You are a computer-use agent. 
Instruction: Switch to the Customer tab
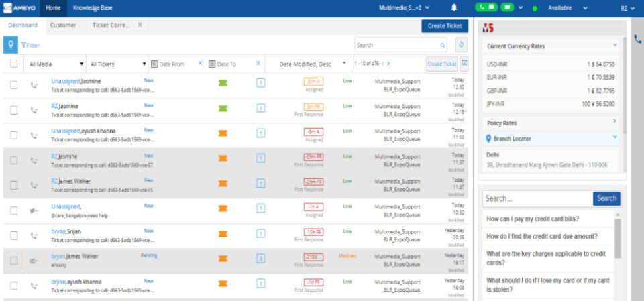pyautogui.click(x=63, y=25)
